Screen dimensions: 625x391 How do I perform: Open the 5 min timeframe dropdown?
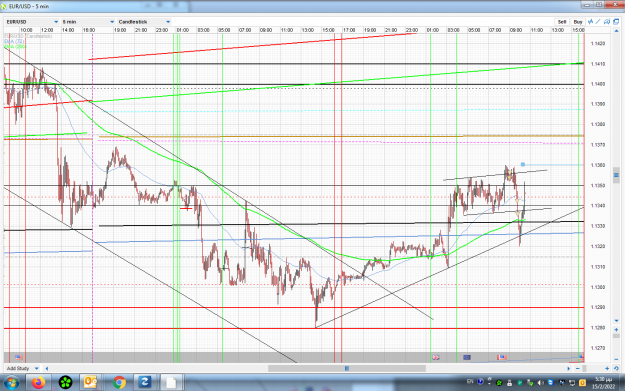(x=88, y=22)
